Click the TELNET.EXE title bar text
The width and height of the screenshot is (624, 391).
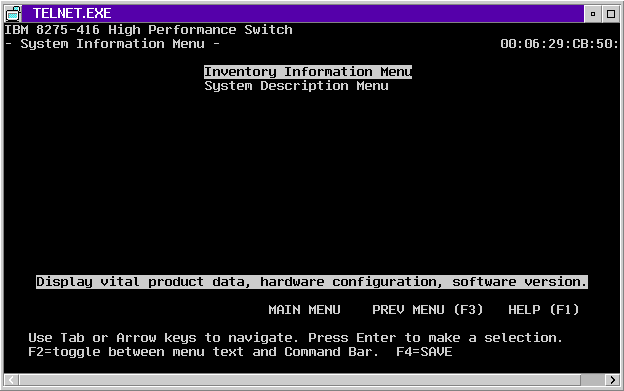click(x=72, y=14)
